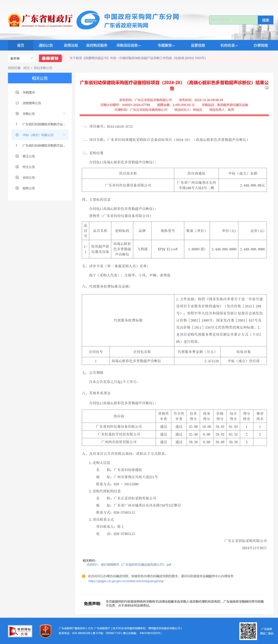Image resolution: width=278 pixels, height=644 pixels.
Task: Open the 报价明细附件 PDF attachment
Action: pos(129,564)
